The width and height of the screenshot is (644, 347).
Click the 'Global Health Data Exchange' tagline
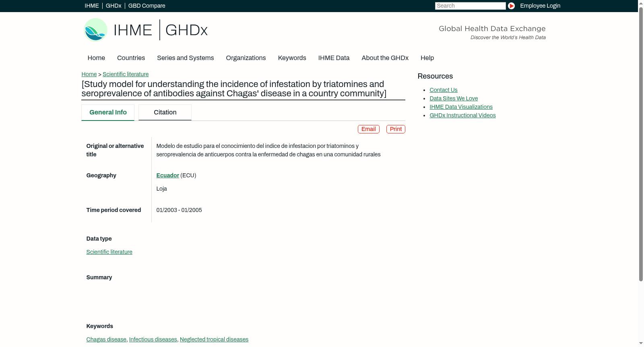click(492, 29)
